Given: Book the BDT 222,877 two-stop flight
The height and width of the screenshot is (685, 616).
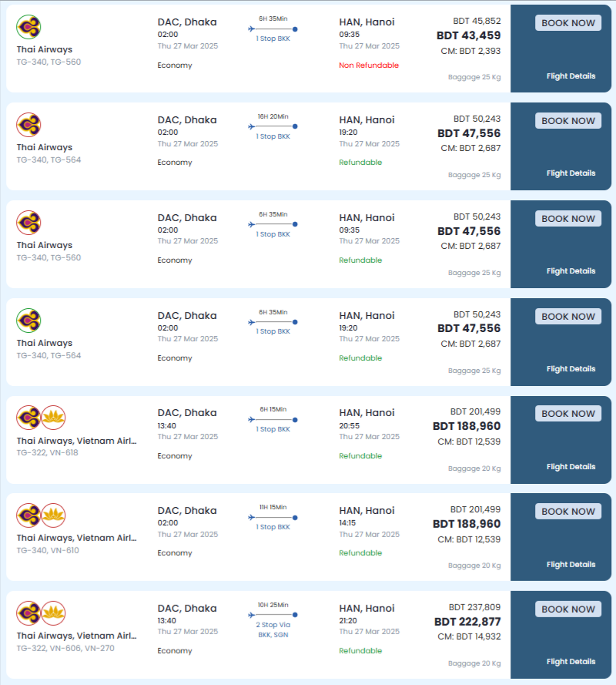Looking at the screenshot, I should pos(568,609).
